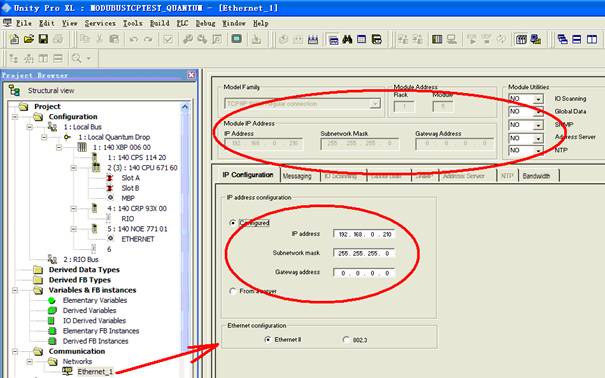This screenshot has height=378, width=605.
Task: Click the teal Rebuild All project icon
Action: pos(237,39)
